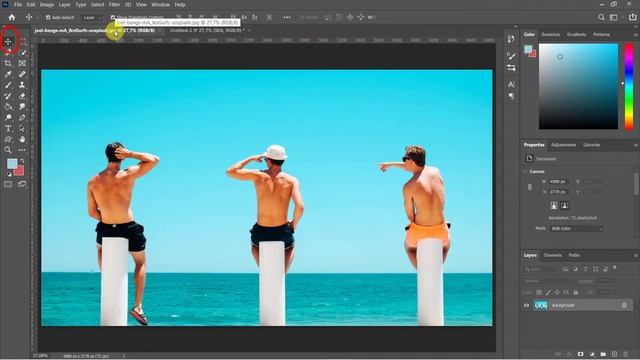Select the Eyedropper tool
This screenshot has height=360, width=640.
8,74
